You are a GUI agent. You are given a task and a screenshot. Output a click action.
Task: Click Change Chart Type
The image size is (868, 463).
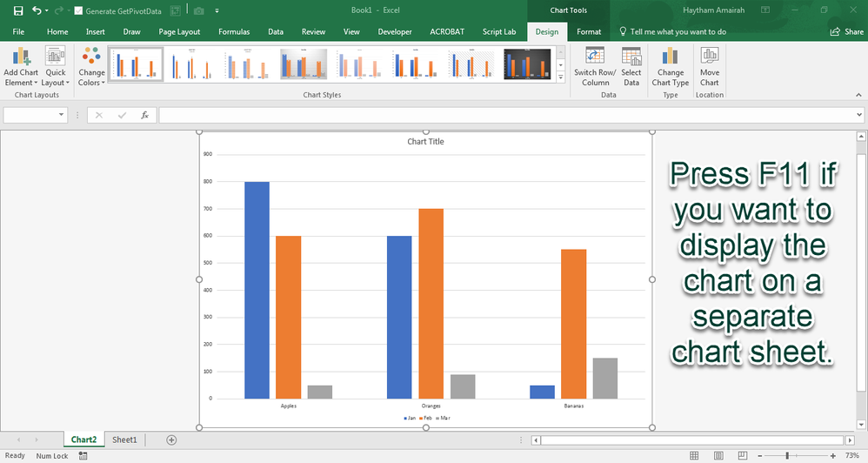[x=671, y=66]
